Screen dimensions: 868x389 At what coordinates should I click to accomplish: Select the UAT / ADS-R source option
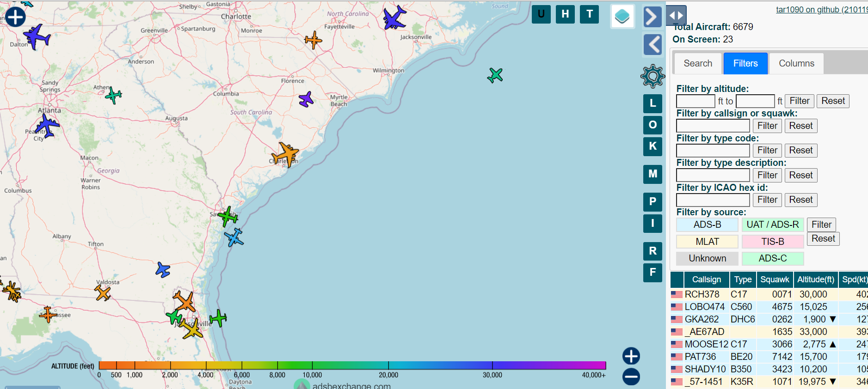pos(773,225)
